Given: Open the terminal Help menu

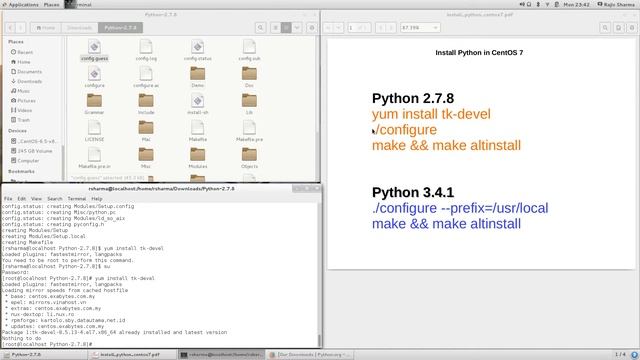Looking at the screenshot, I should pyautogui.click(x=97, y=199).
